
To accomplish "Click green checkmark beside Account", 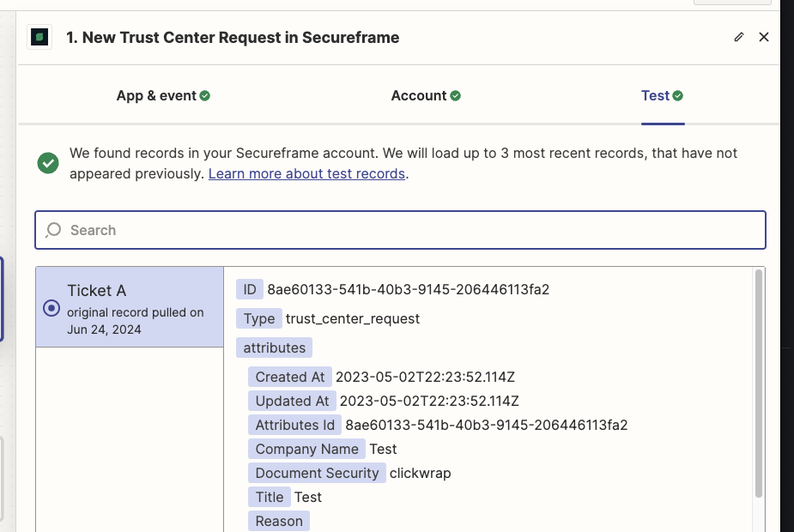I will (455, 95).
